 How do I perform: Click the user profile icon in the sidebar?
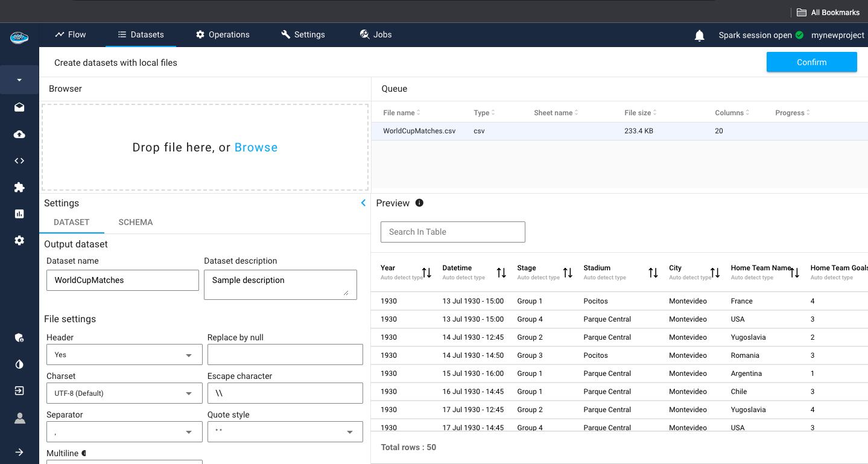point(19,418)
